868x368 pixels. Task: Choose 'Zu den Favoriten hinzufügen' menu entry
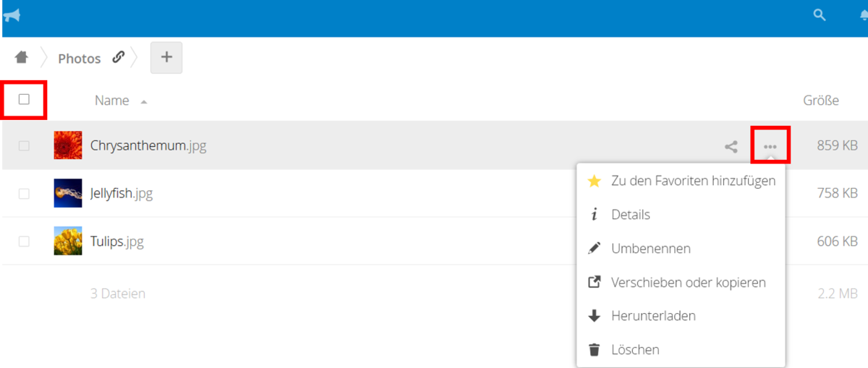pos(692,181)
